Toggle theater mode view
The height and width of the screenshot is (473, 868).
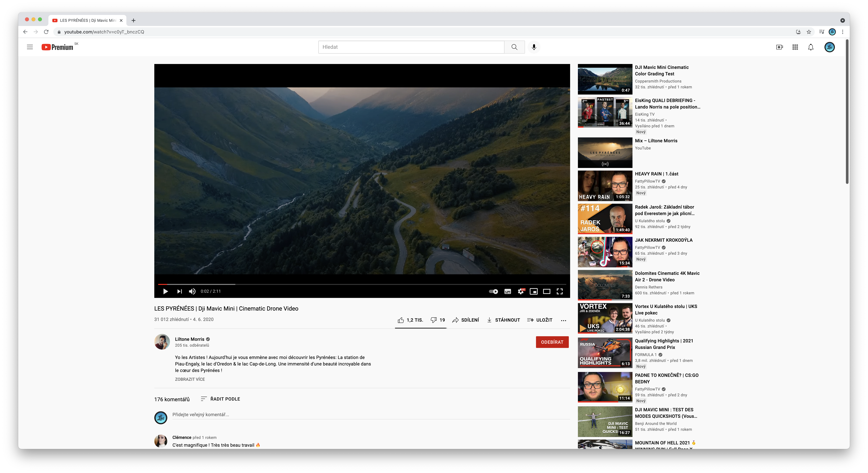click(547, 291)
